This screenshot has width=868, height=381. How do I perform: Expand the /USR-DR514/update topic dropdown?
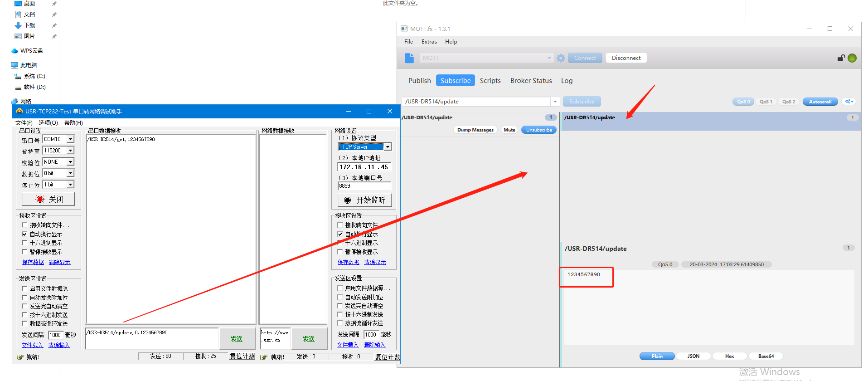555,102
